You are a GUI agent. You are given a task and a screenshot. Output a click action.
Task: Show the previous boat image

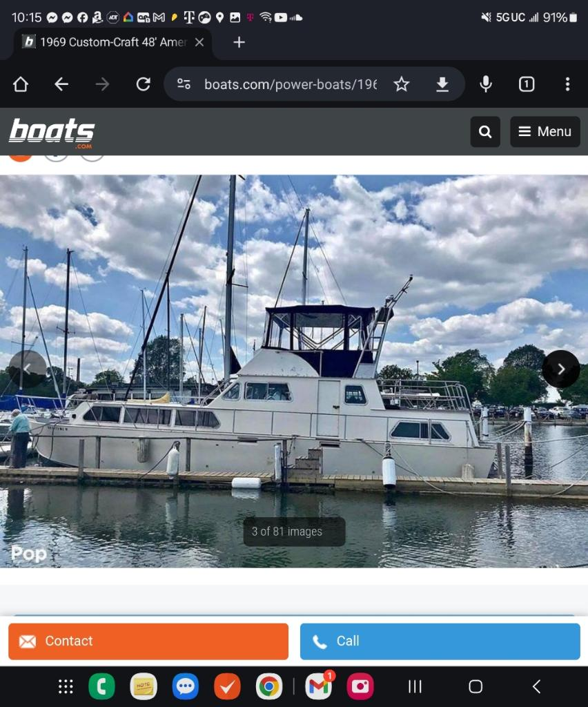click(x=28, y=369)
